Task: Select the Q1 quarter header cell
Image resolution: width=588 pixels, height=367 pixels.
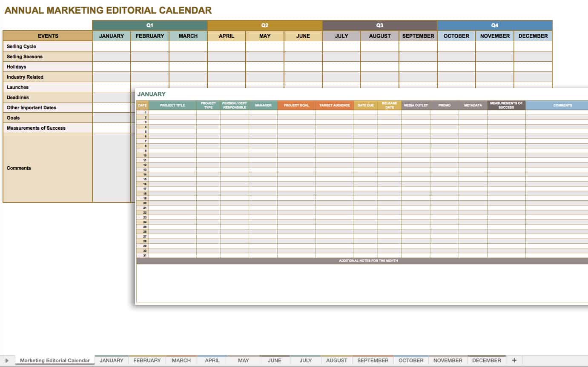Action: coord(150,26)
